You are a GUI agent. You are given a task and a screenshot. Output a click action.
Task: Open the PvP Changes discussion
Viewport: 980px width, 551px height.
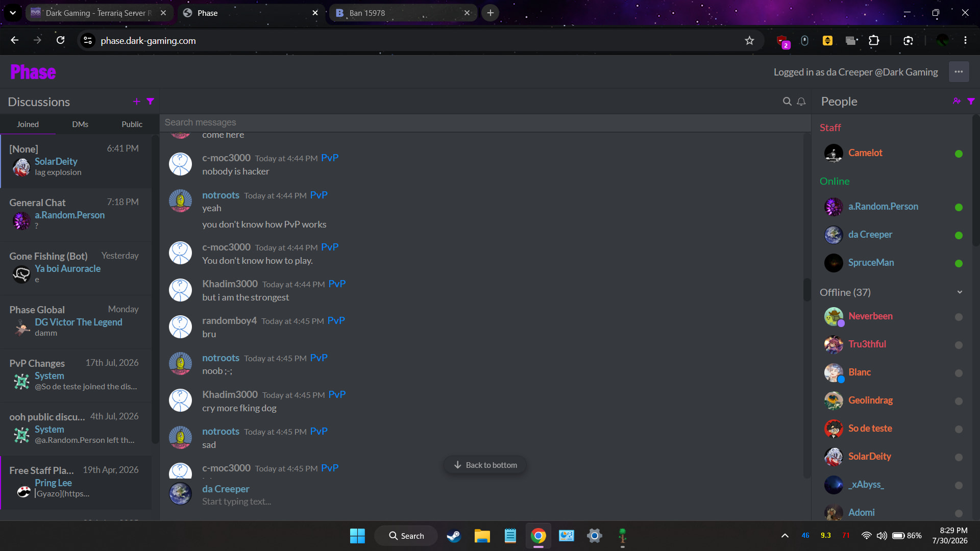76,375
